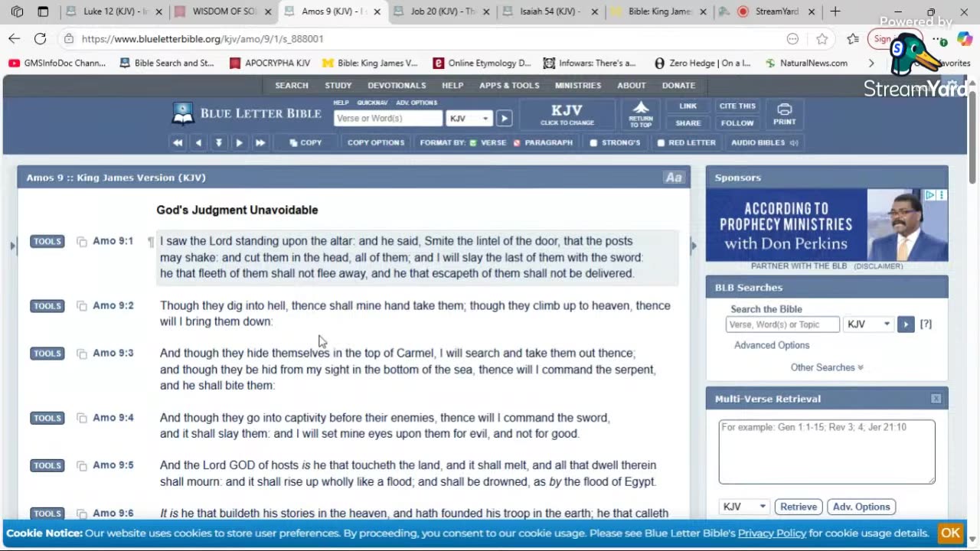Viewport: 980px width, 551px height.
Task: Copy verse Amos 9:2 with its copy icon
Action: point(82,306)
